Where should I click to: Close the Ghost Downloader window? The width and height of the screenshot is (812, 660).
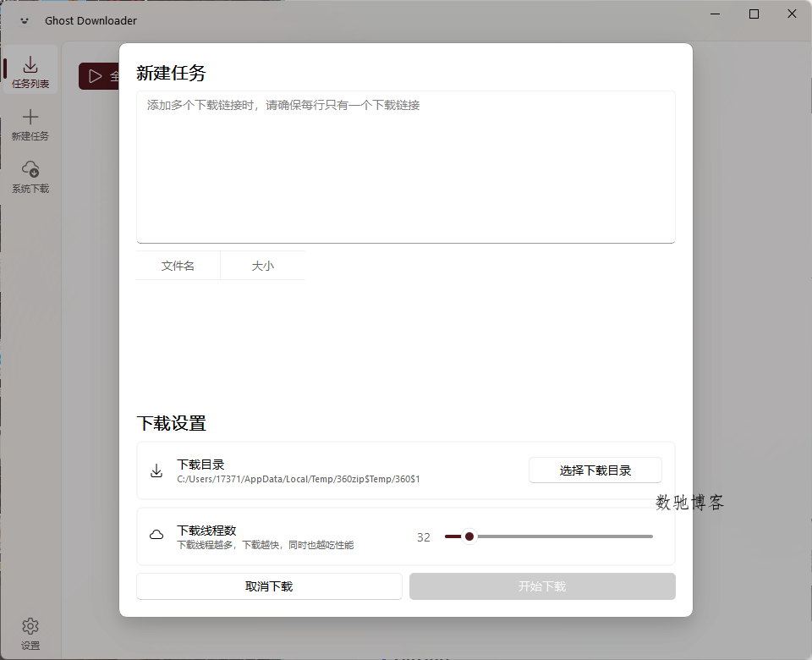click(792, 14)
